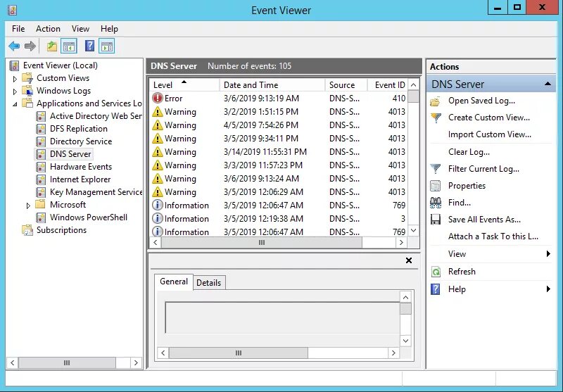Expand the Windows Logs tree node

coord(15,91)
